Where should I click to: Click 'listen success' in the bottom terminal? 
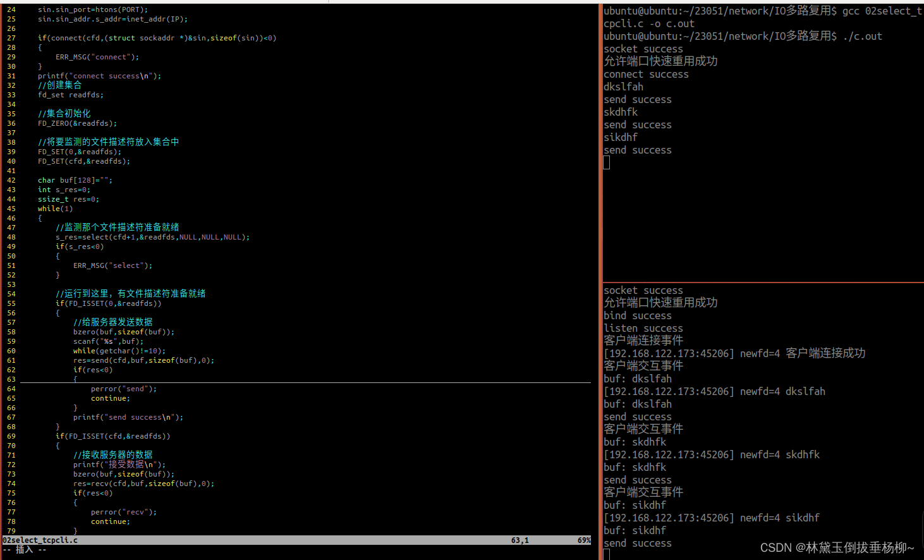click(x=643, y=328)
